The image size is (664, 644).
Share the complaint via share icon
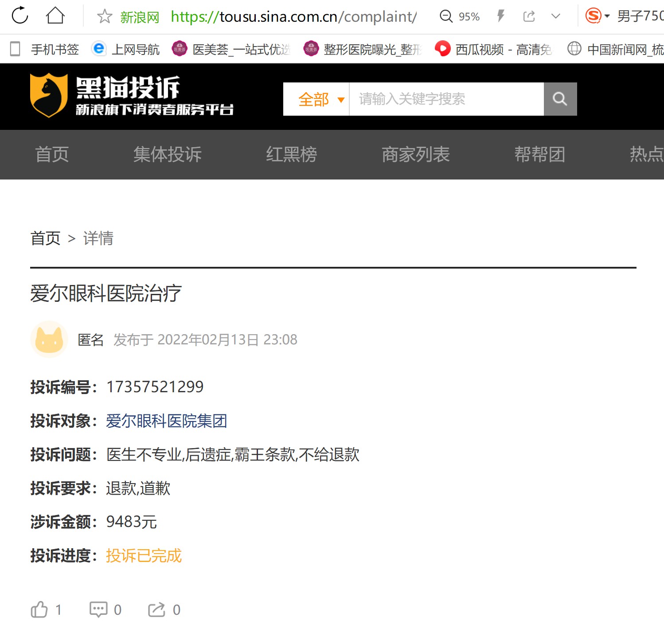point(156,609)
